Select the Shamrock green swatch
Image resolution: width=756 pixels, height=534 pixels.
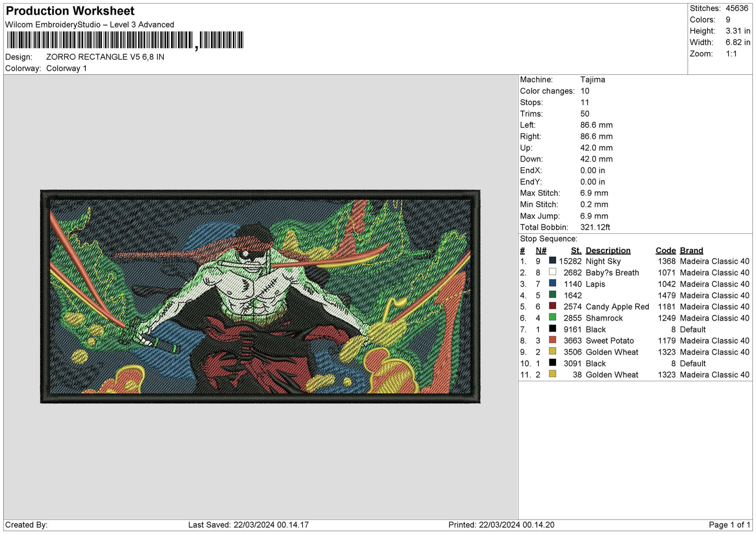click(x=552, y=317)
